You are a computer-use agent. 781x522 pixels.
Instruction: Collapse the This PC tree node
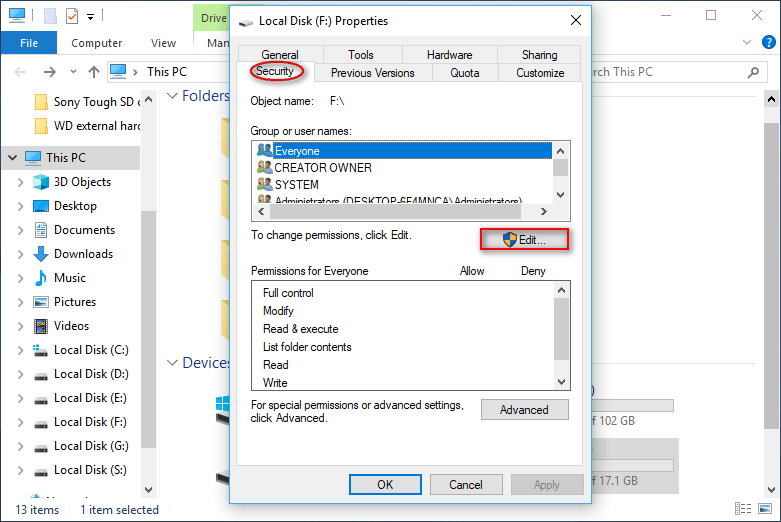(12, 158)
